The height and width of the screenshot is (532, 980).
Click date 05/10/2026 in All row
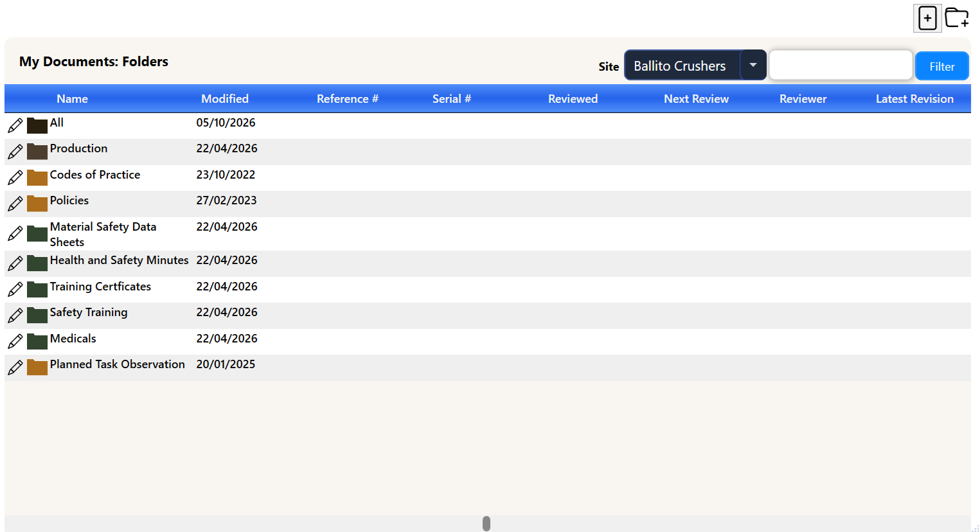(226, 123)
